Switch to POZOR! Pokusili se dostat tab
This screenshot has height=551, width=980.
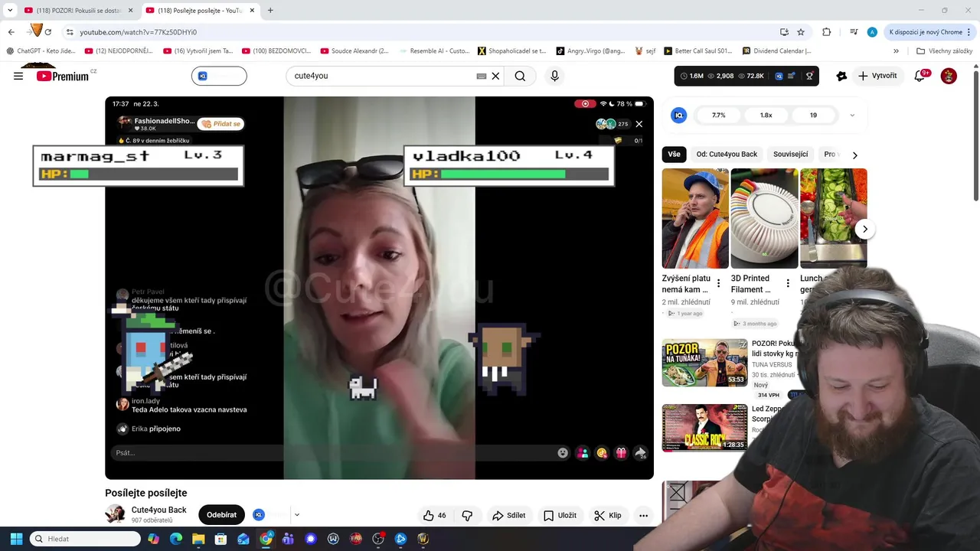[78, 11]
